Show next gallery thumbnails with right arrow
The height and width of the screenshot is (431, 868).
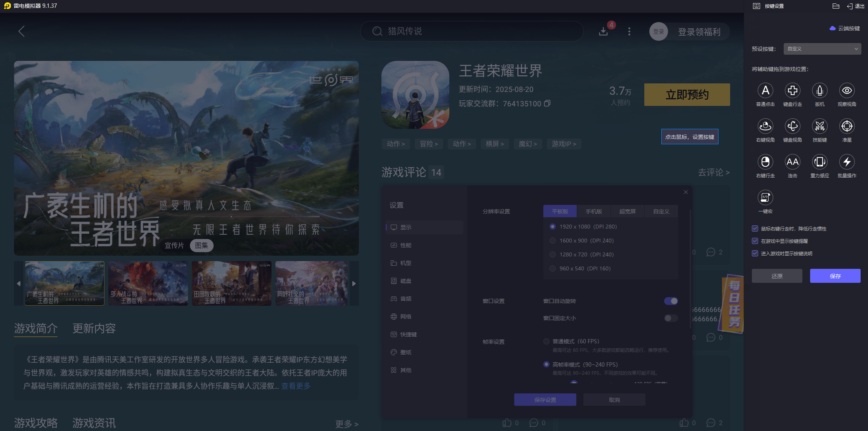pyautogui.click(x=354, y=284)
